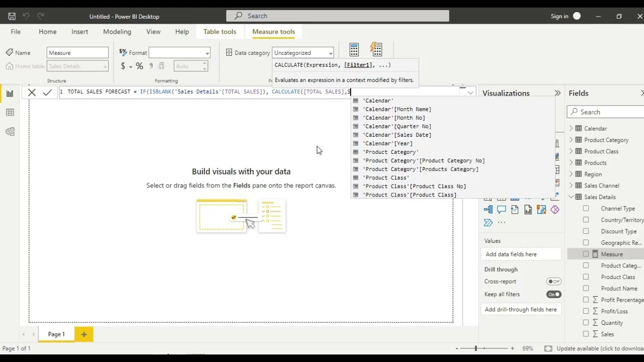Viewport: 644px width, 362px height.
Task: Open the File menu
Action: point(16,32)
